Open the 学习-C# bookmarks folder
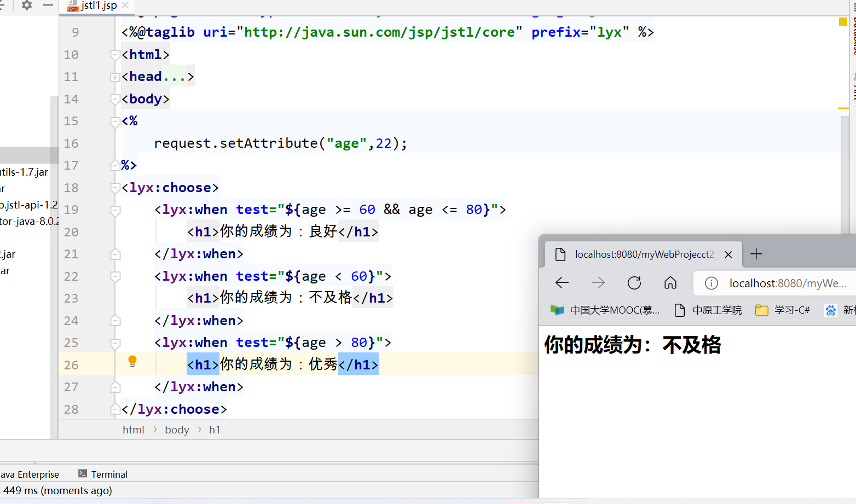The image size is (856, 504). coord(783,310)
